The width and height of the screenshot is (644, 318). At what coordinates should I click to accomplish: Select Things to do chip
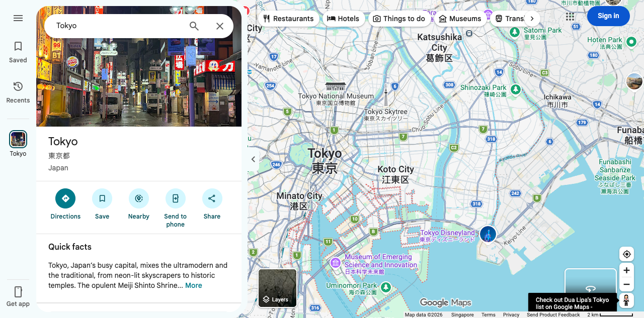399,19
